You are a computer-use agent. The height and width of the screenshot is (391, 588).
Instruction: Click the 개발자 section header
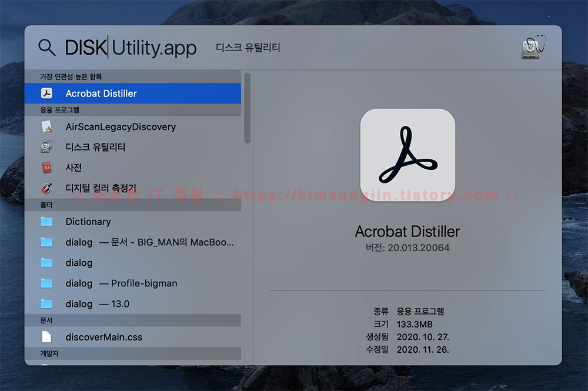click(x=133, y=353)
